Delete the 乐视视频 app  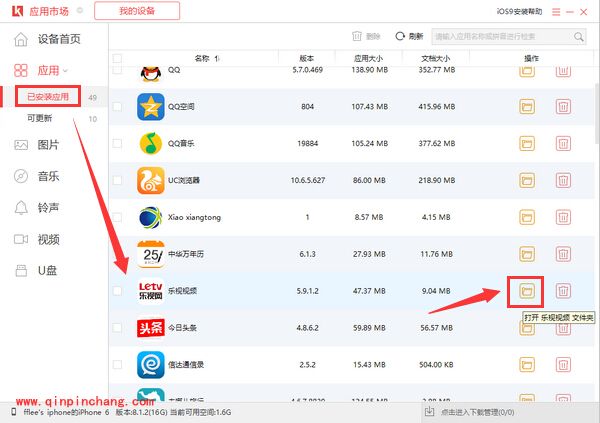click(x=563, y=291)
